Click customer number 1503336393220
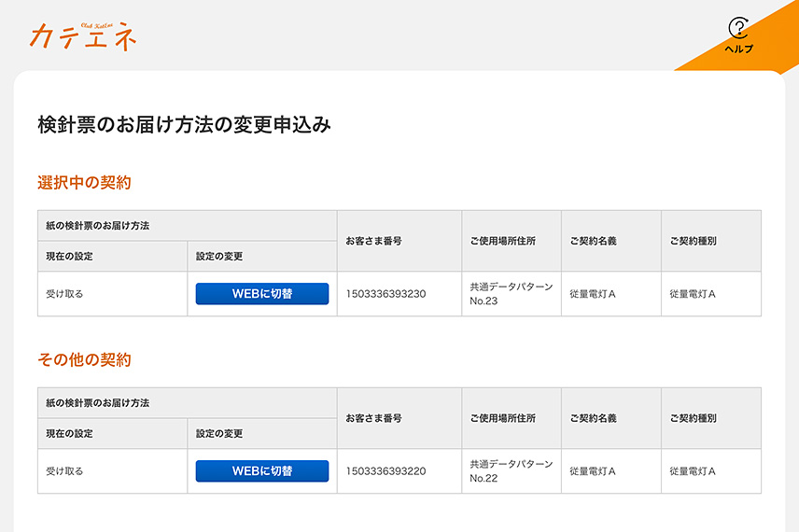The width and height of the screenshot is (799, 532). [x=385, y=471]
